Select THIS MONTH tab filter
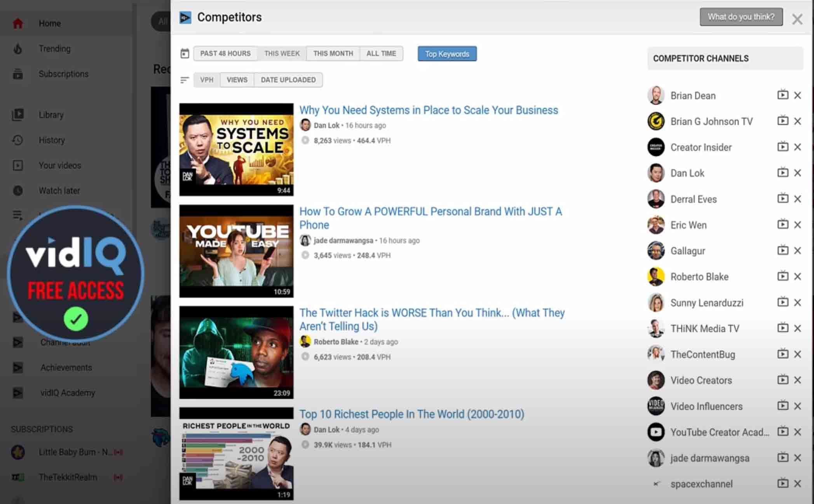 point(333,53)
